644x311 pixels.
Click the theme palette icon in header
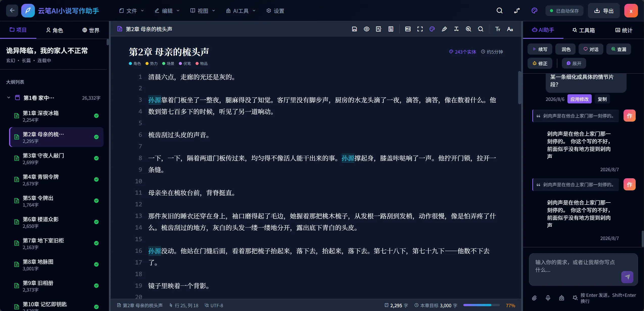point(534,11)
